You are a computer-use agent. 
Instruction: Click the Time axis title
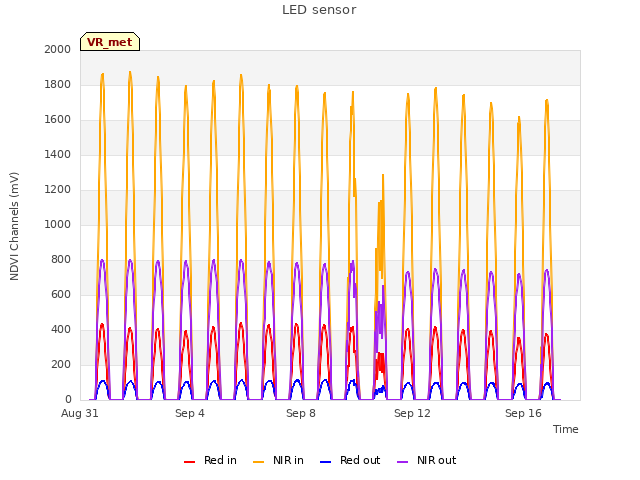[x=566, y=429]
